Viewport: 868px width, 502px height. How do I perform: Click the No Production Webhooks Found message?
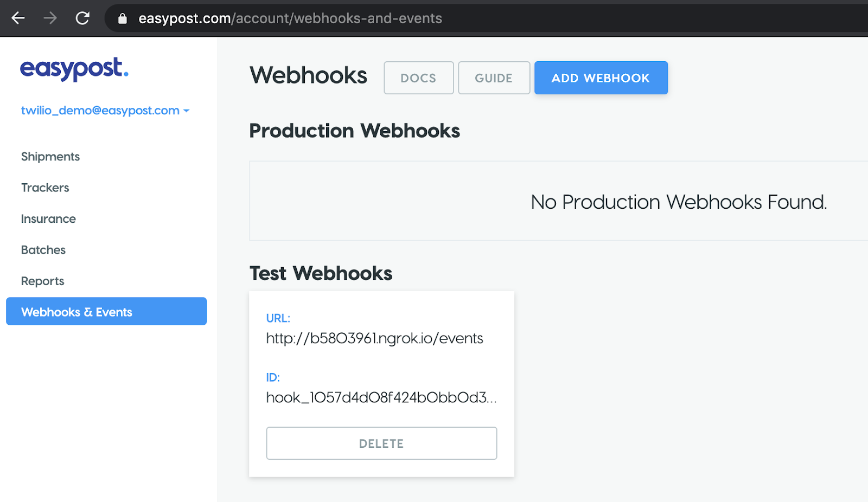click(x=679, y=202)
